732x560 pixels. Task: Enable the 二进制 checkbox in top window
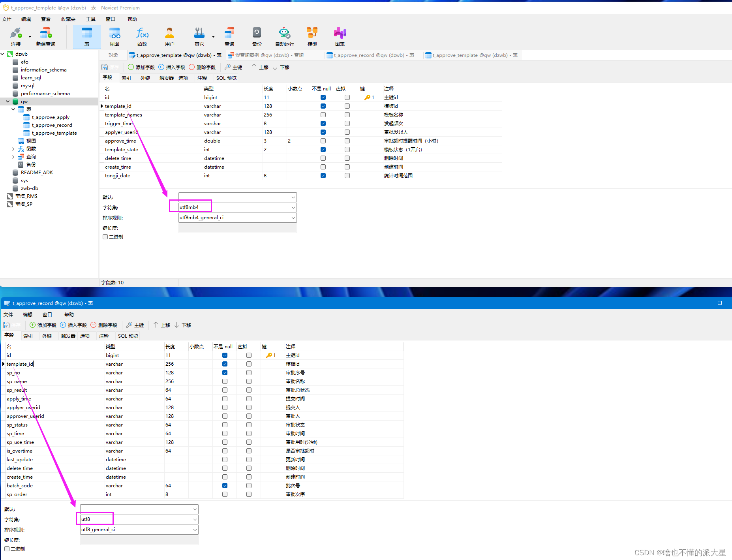[x=105, y=237]
